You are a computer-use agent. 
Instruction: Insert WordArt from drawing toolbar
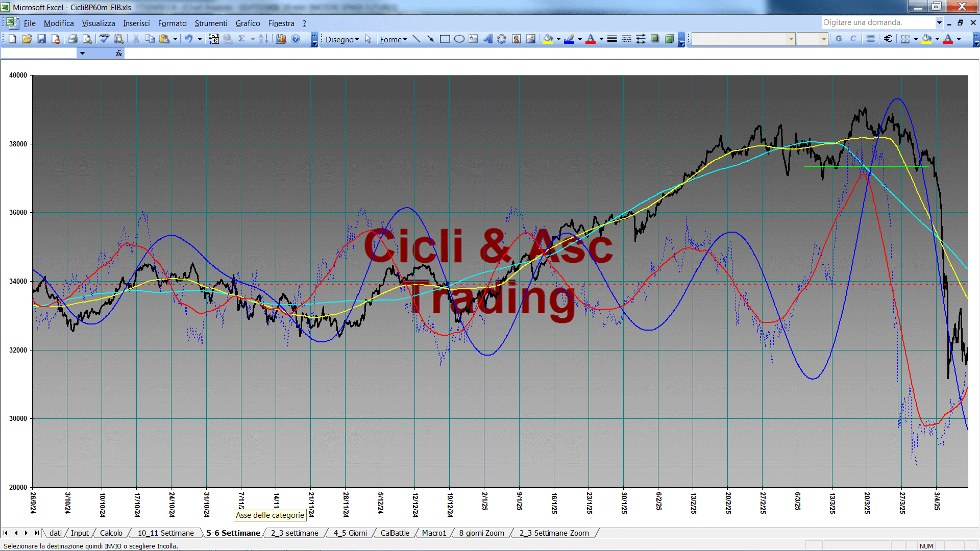(488, 39)
